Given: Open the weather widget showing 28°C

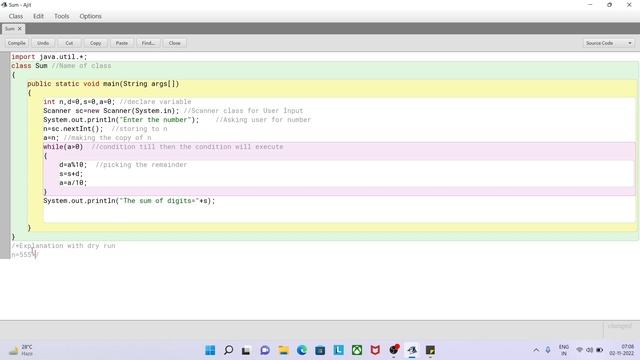Looking at the screenshot, I should [x=21, y=350].
